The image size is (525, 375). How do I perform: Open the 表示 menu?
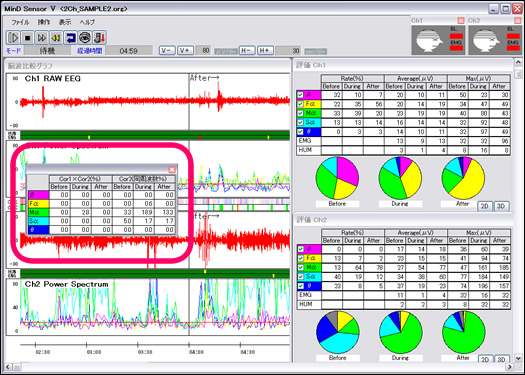(x=65, y=22)
